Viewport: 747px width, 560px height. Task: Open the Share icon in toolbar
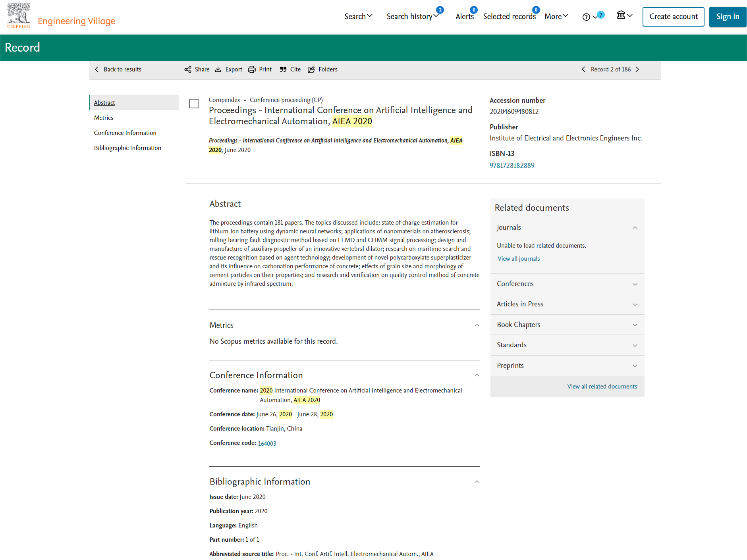[x=188, y=69]
